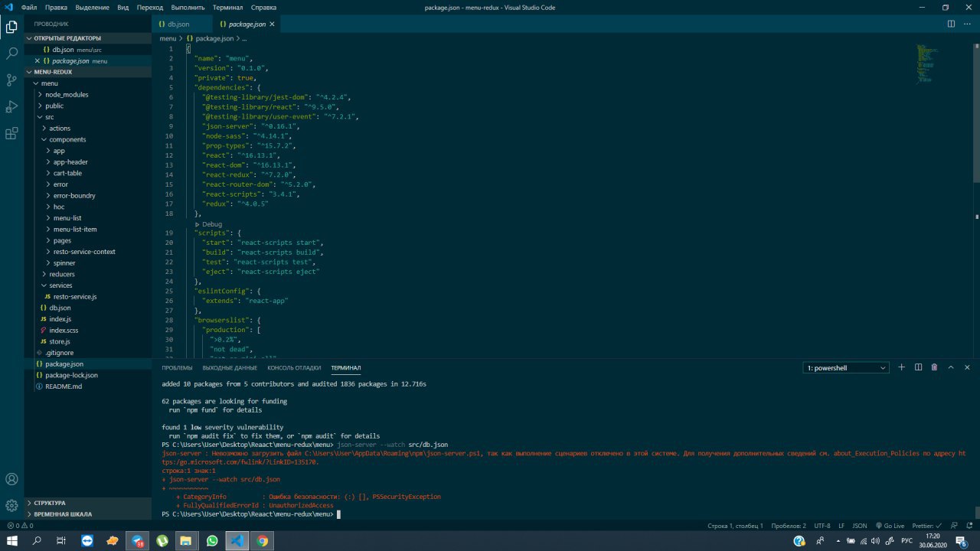Click indentation setting Пробелов: 2
Screen dimensions: 980x551
(789, 526)
